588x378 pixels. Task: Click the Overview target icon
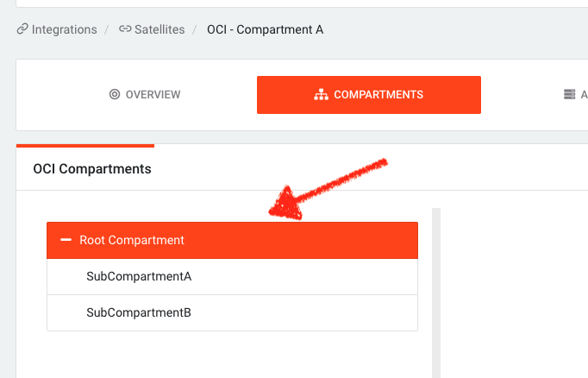click(115, 94)
